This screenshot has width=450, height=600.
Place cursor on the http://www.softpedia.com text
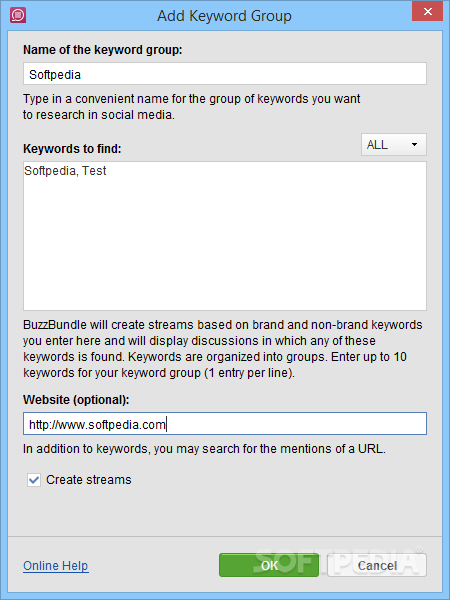(x=97, y=424)
